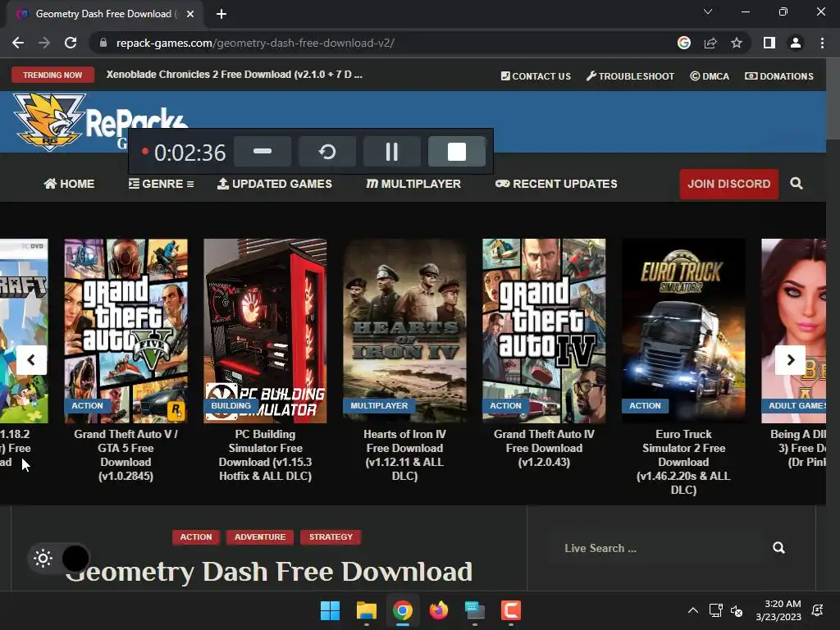This screenshot has height=630, width=840.
Task: Click the Google icon in address bar
Action: point(683,43)
